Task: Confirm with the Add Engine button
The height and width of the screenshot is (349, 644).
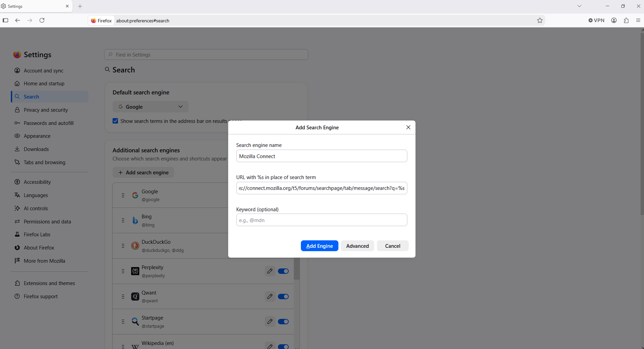Action: click(319, 246)
